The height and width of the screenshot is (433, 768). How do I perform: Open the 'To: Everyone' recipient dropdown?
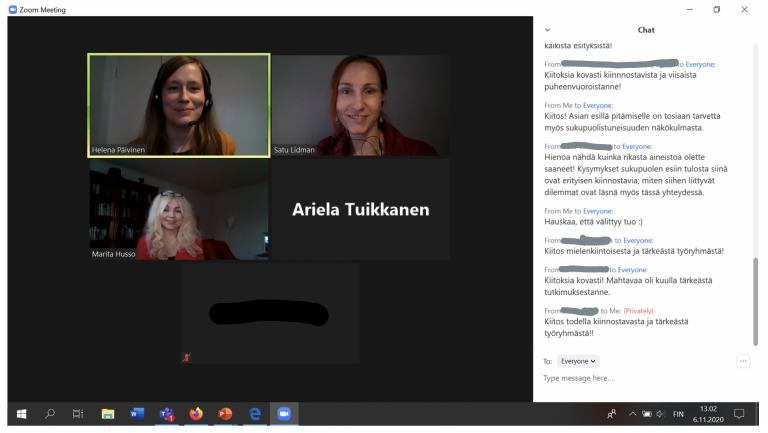tap(578, 361)
